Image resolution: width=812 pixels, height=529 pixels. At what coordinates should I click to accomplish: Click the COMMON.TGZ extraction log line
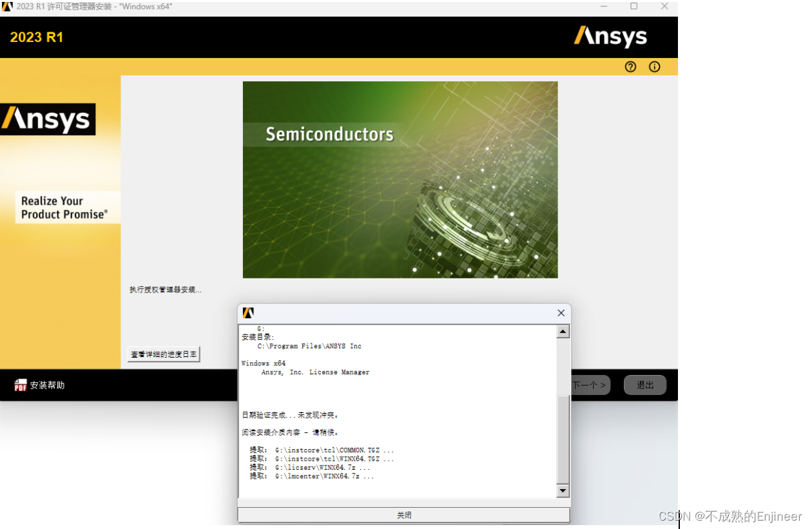[322, 450]
